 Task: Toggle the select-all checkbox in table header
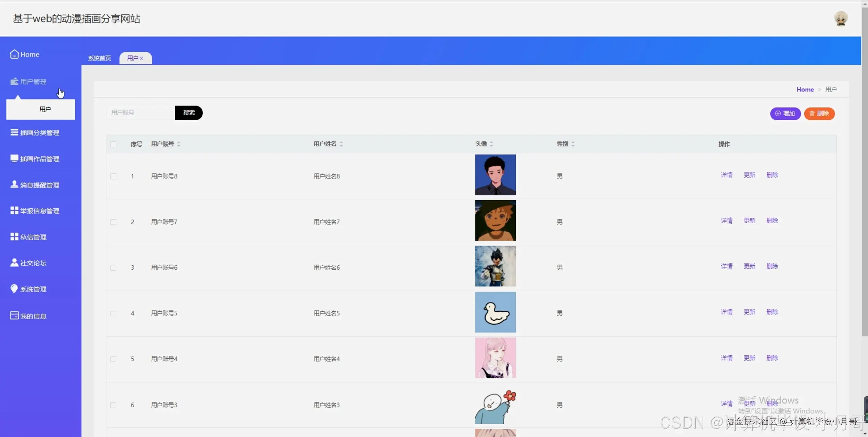tap(113, 144)
